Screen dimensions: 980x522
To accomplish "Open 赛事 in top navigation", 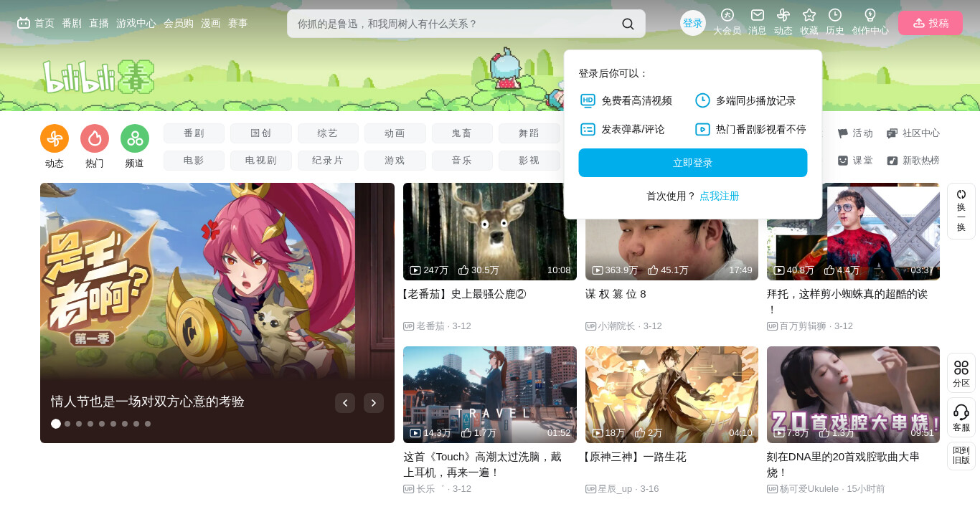I will point(238,23).
